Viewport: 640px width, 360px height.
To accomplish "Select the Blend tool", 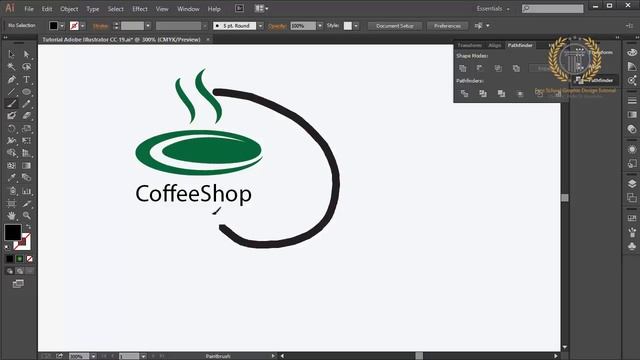I will click(27, 178).
